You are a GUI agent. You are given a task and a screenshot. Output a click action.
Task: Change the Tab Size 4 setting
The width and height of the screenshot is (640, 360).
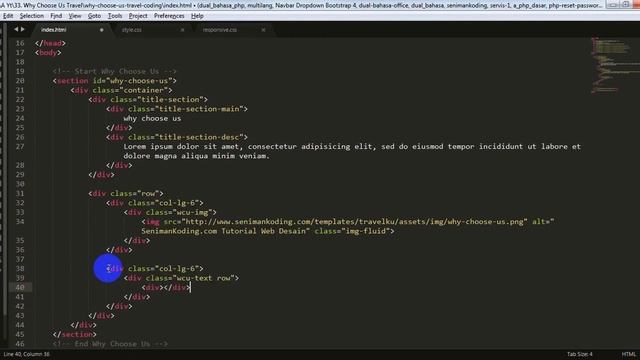pyautogui.click(x=580, y=354)
